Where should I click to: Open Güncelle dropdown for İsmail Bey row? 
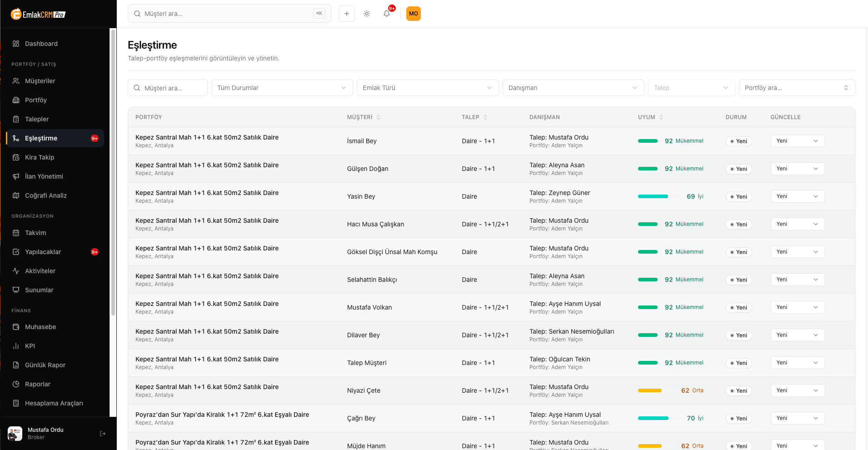798,141
